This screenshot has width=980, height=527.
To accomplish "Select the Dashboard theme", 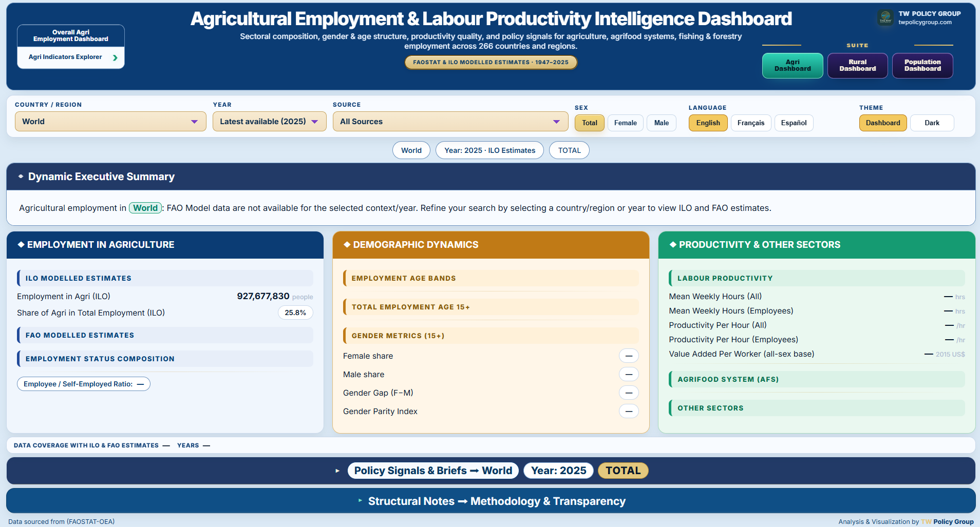I will [883, 123].
